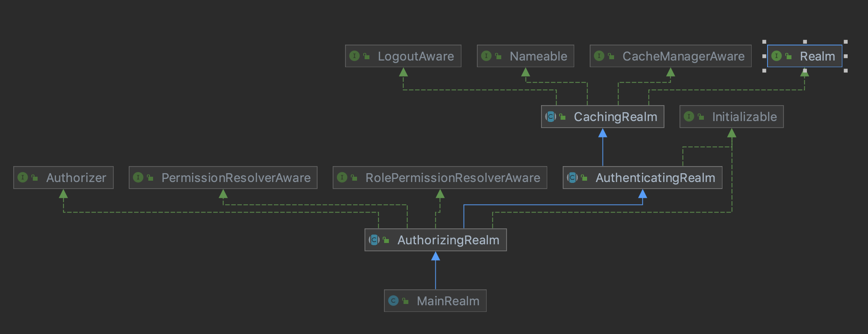This screenshot has height=334, width=868.
Task: Select the AuthorizingRealm class node
Action: [x=435, y=240]
